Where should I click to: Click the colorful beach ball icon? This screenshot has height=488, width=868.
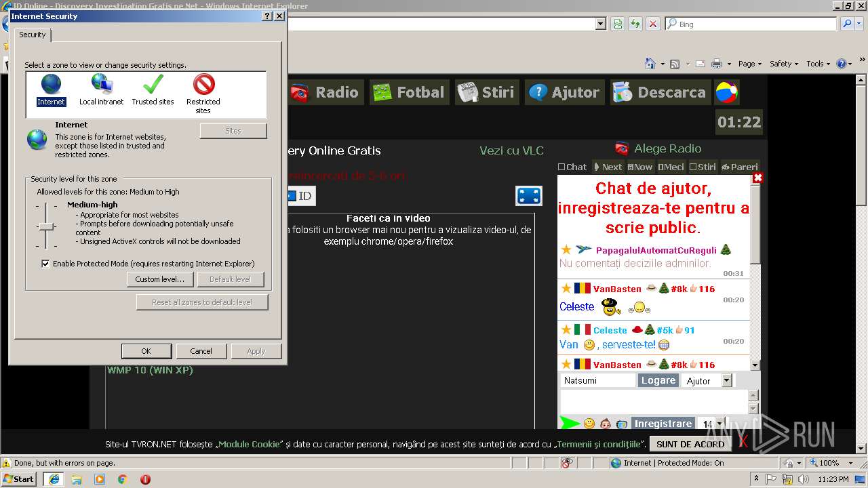pyautogui.click(x=726, y=92)
